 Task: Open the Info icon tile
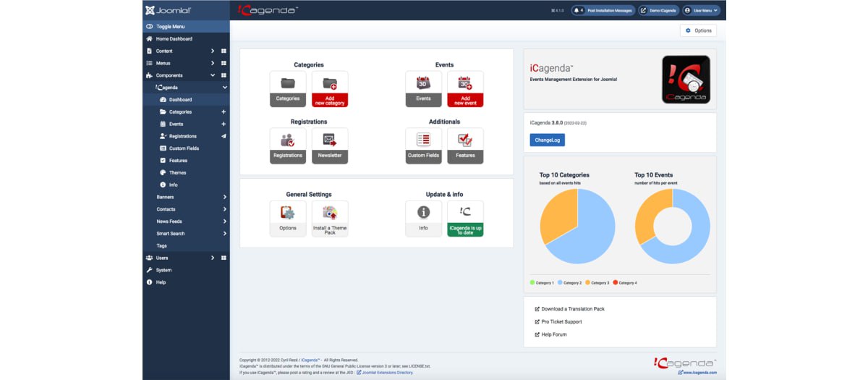[423, 219]
